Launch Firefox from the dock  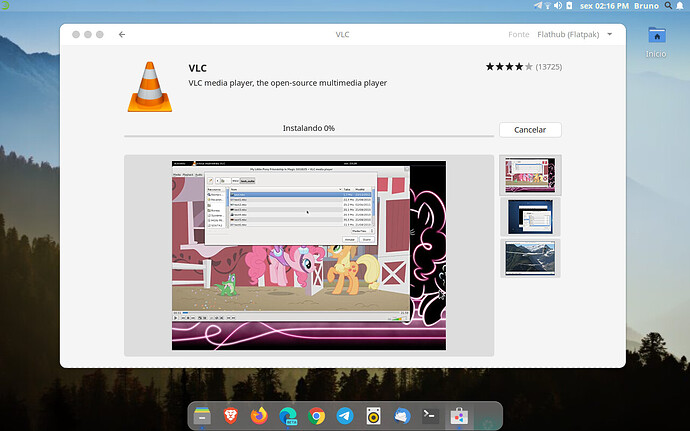click(x=259, y=416)
